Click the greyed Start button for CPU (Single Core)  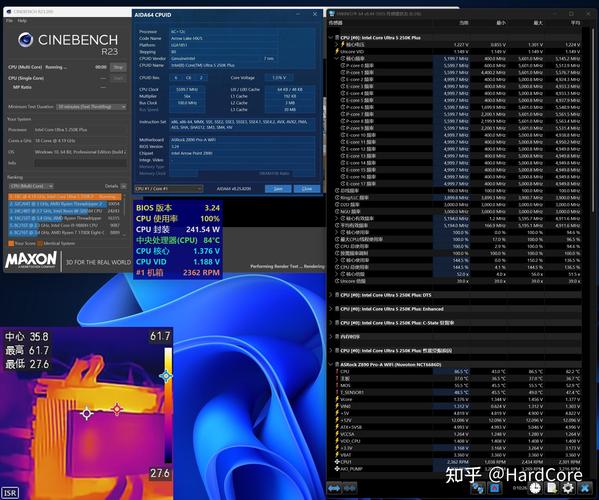click(x=118, y=78)
